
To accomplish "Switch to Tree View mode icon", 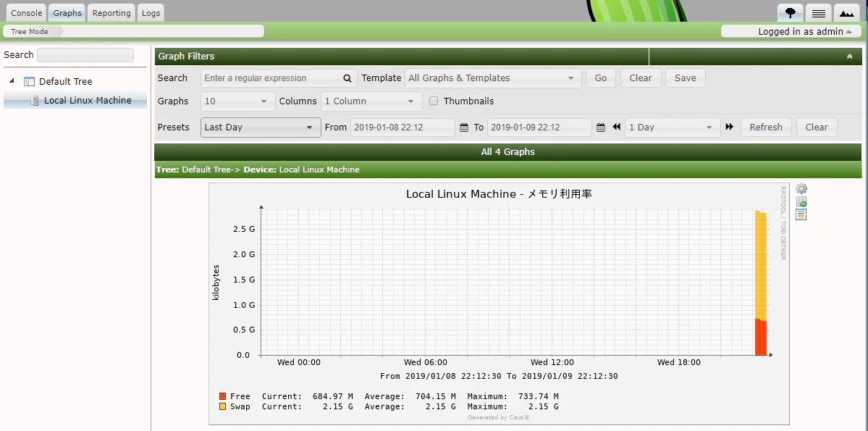I will point(791,13).
